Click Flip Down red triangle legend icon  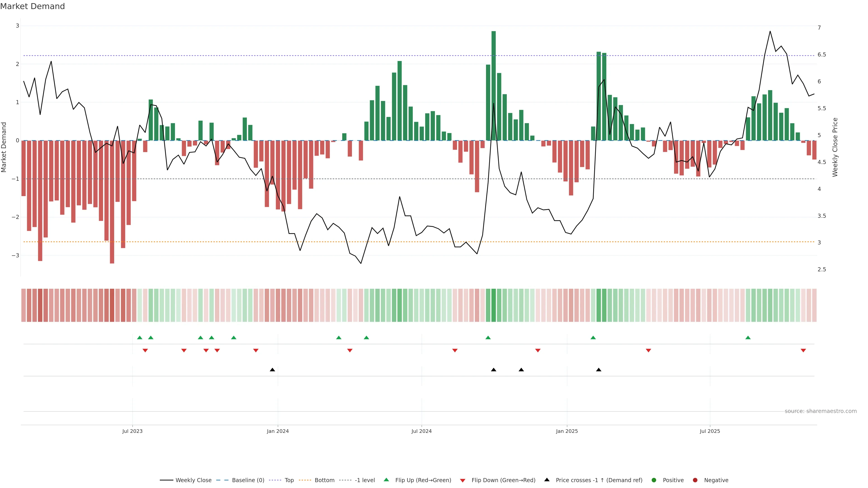pyautogui.click(x=463, y=481)
